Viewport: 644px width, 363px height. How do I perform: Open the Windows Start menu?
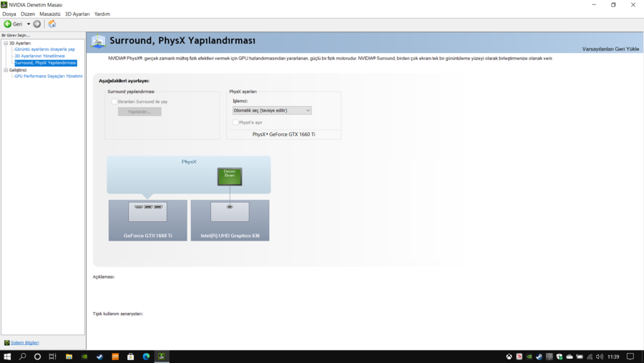(7, 357)
